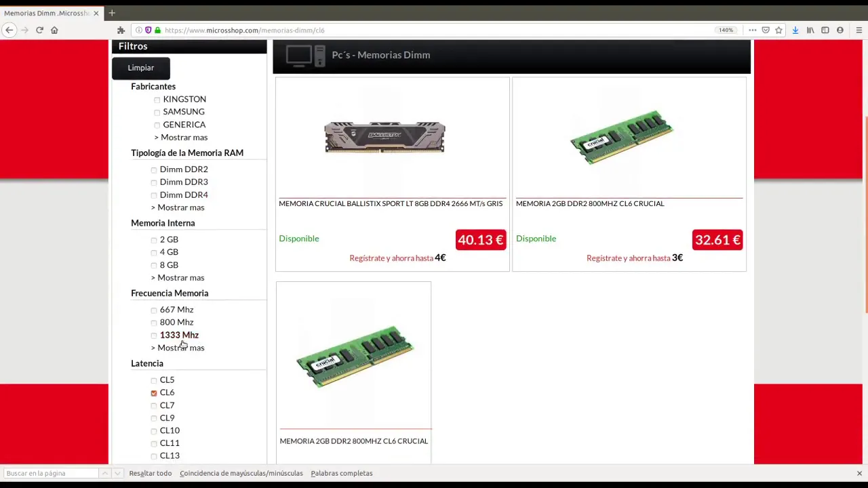
Task: Tick the 4 GB memory checkbox
Action: click(154, 253)
